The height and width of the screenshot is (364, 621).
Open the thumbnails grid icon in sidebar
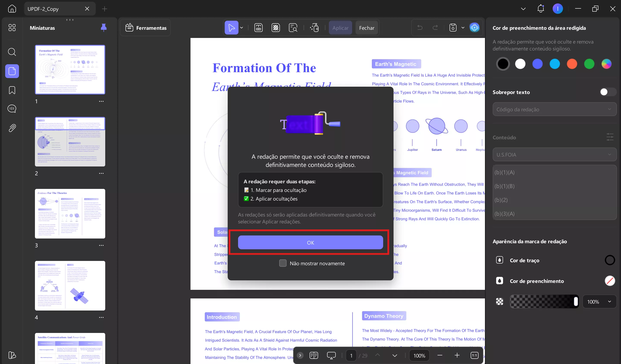point(12,28)
